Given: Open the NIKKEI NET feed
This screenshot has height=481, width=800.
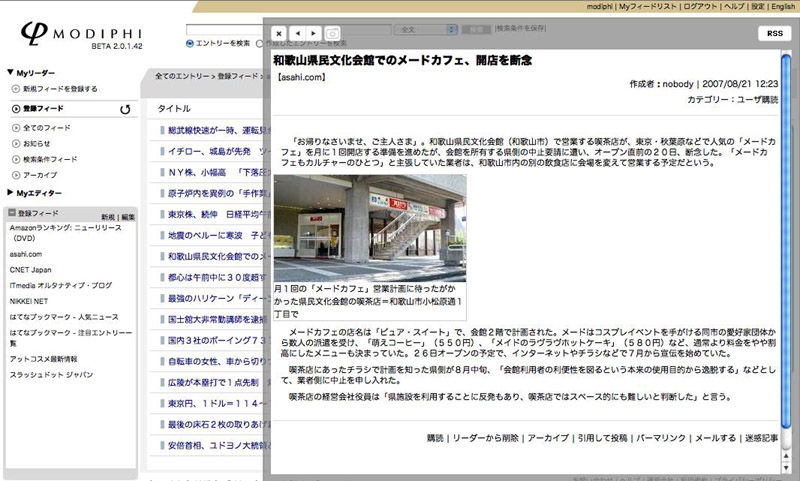Looking at the screenshot, I should pos(29,301).
